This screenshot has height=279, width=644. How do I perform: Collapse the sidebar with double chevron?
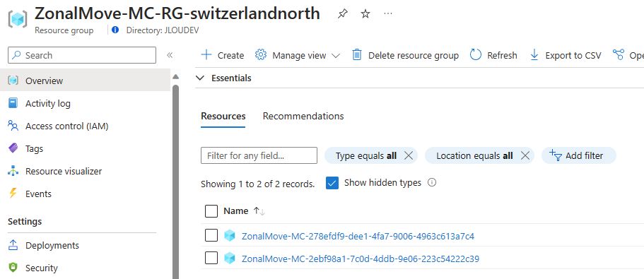169,55
